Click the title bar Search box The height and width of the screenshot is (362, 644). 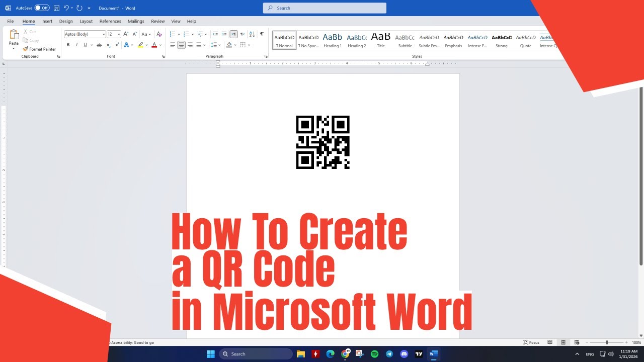point(325,8)
